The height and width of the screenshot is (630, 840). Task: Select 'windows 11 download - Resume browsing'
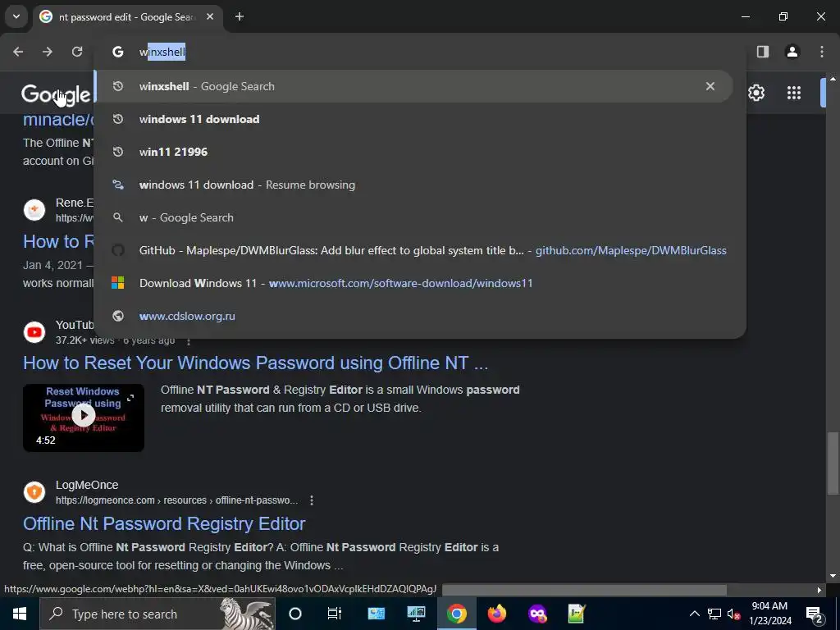[413, 185]
